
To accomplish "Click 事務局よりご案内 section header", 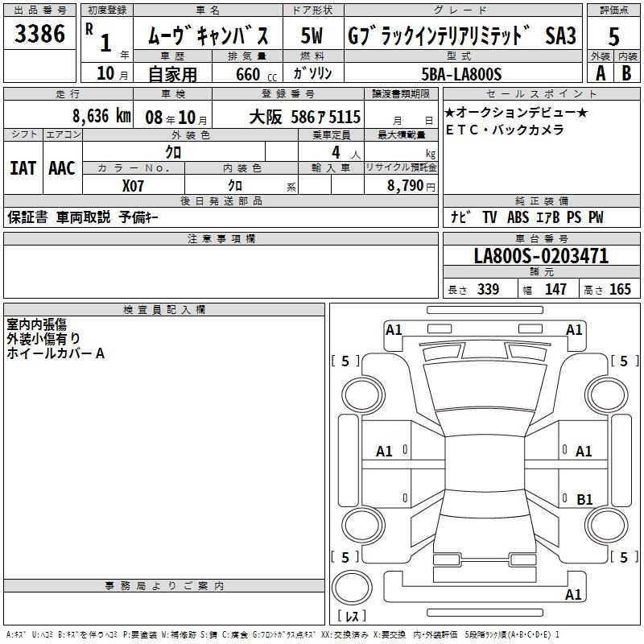I will pyautogui.click(x=164, y=586).
